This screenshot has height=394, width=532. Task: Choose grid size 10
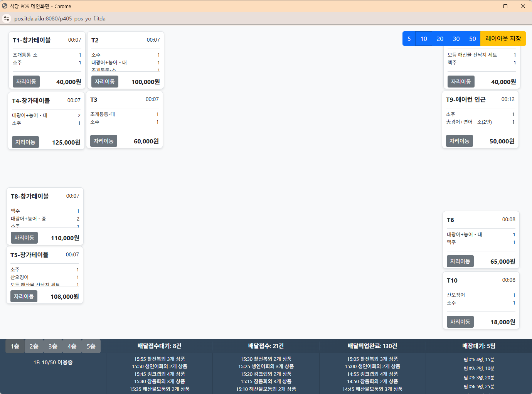pos(424,39)
